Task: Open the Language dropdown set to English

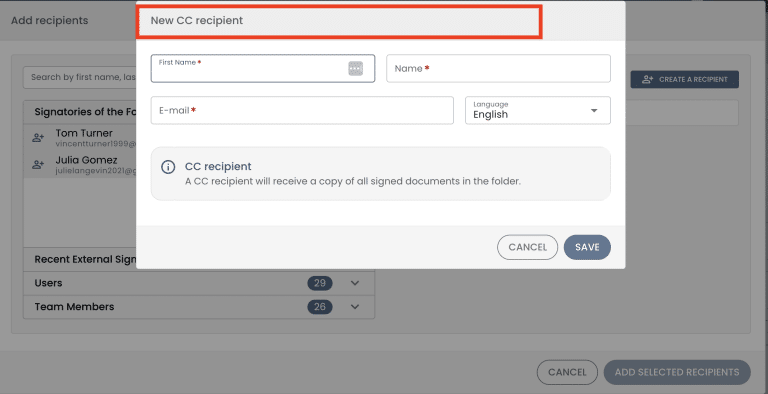Action: tap(538, 110)
